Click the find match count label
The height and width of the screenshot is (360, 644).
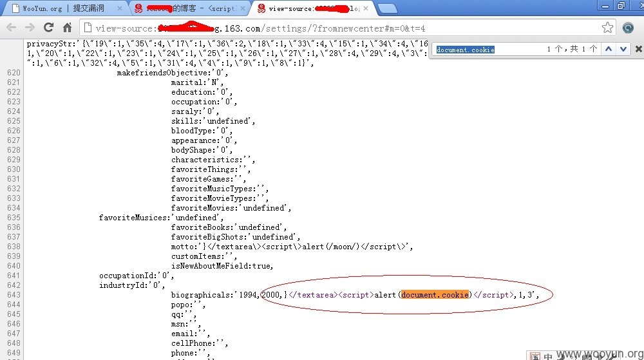coord(572,49)
